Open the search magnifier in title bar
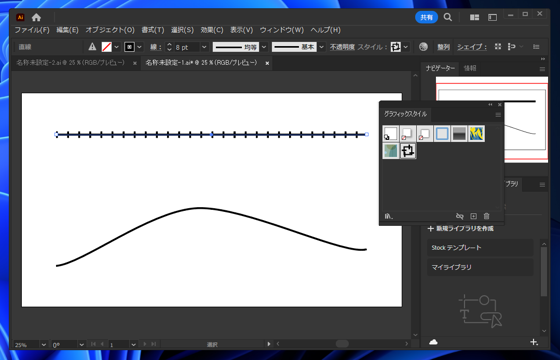Image resolution: width=560 pixels, height=360 pixels. [448, 17]
